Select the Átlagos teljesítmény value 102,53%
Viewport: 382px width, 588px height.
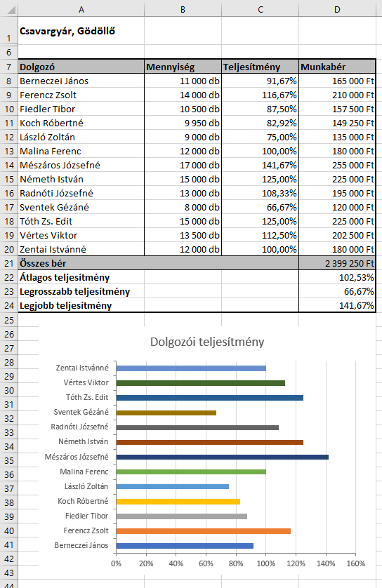point(337,277)
